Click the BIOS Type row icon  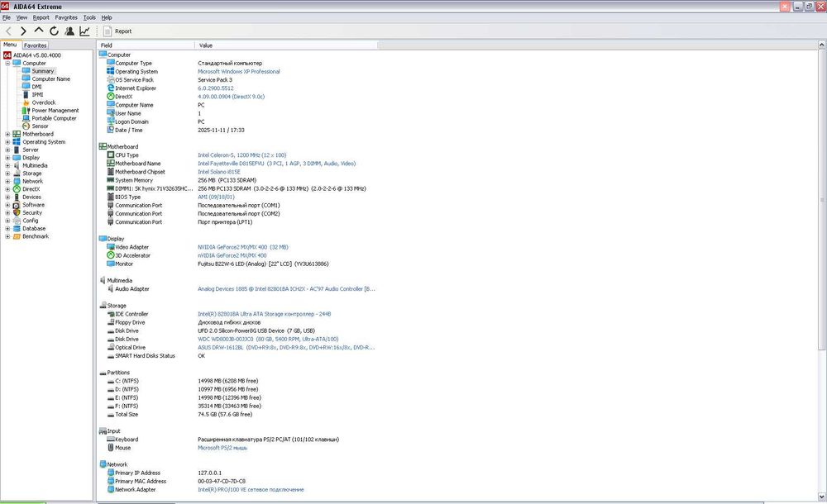pos(111,197)
